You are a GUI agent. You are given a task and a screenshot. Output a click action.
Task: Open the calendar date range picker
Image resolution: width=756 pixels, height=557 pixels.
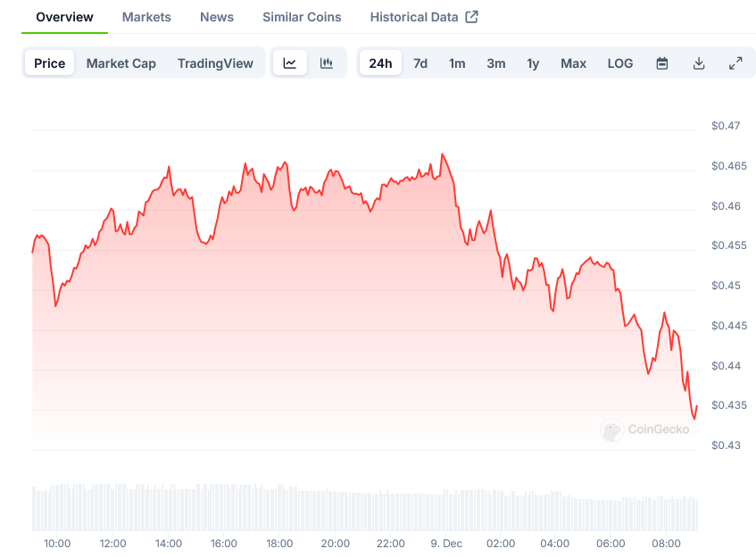coord(662,63)
